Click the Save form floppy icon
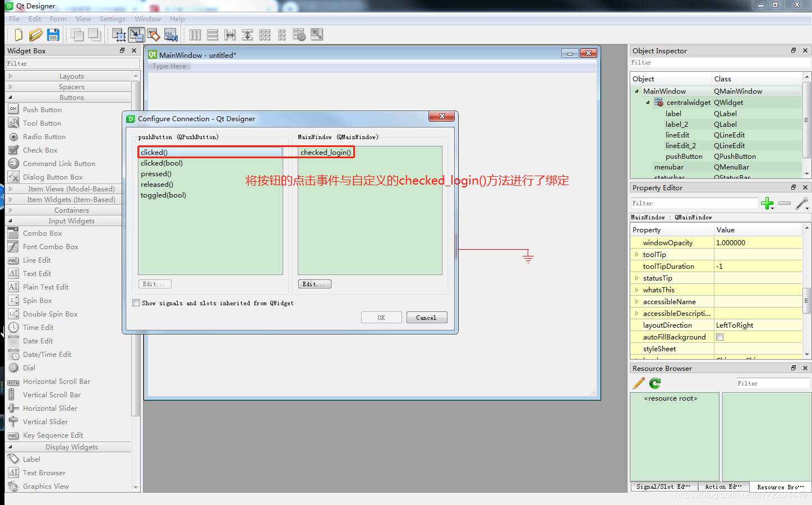Viewport: 812px width, 505px height. tap(53, 35)
